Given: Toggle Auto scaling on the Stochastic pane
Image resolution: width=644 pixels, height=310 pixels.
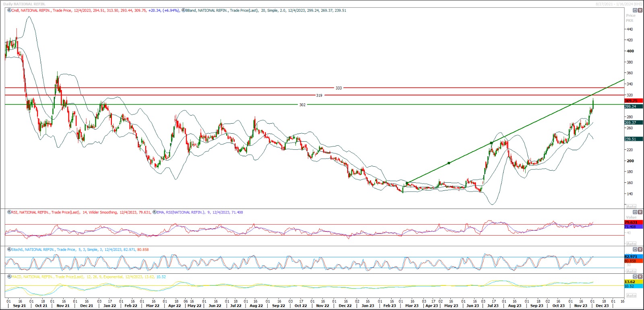Looking at the screenshot, I should click(632, 271).
